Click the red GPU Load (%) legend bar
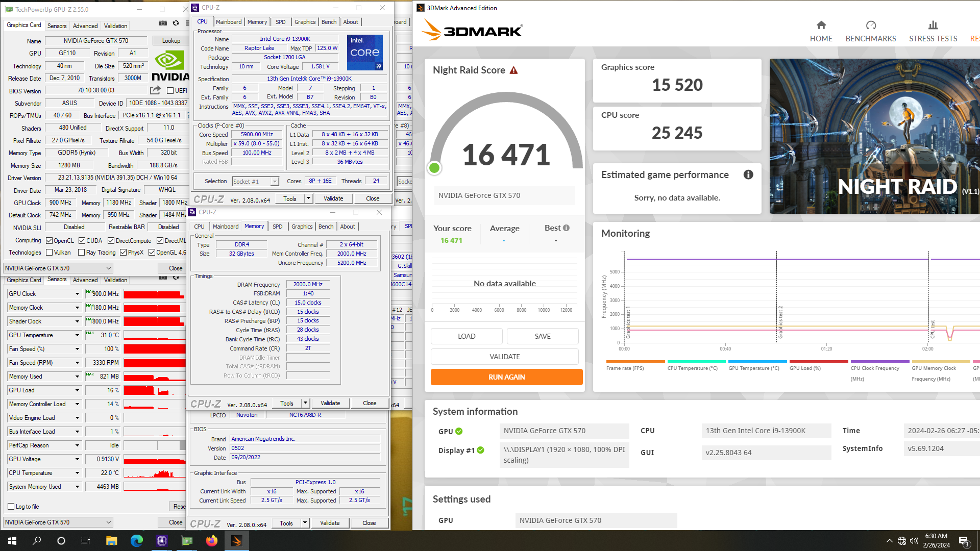This screenshot has height=551, width=980. (819, 361)
